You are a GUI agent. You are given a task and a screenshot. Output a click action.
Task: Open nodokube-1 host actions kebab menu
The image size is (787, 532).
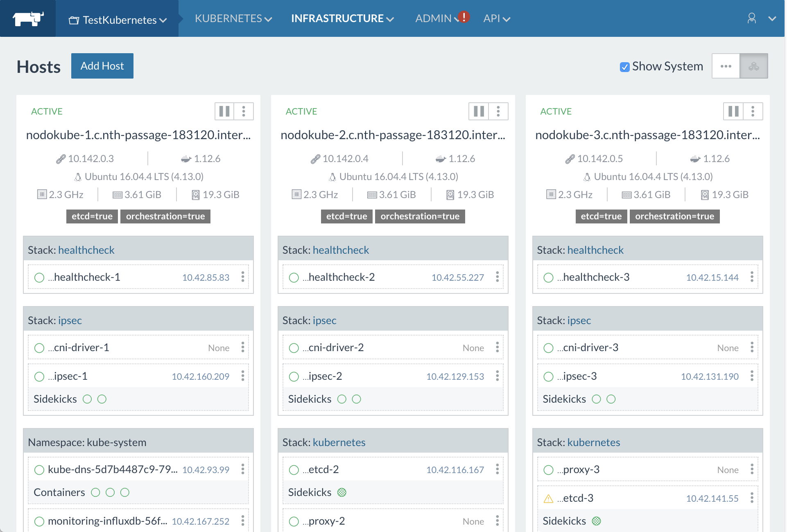pyautogui.click(x=244, y=111)
